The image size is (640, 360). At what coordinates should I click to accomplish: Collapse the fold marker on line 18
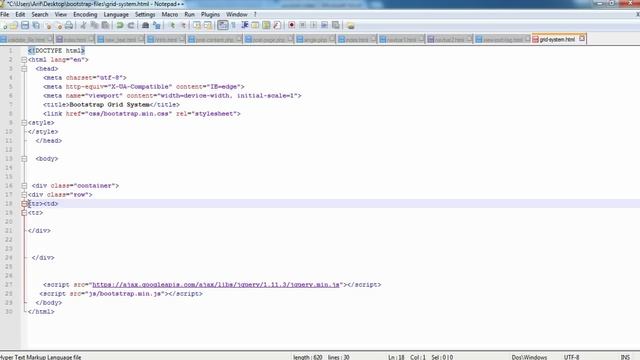[24, 204]
